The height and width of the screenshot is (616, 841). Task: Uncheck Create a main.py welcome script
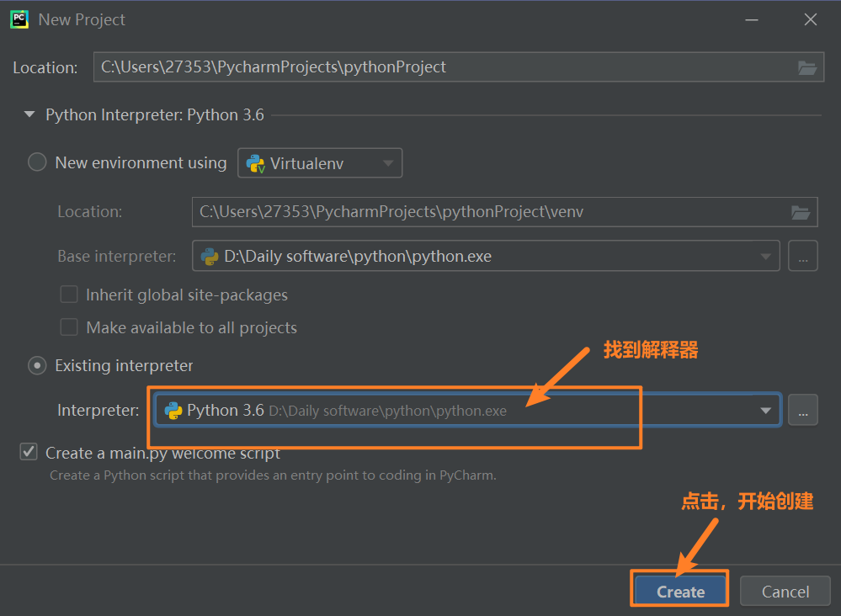pos(29,452)
